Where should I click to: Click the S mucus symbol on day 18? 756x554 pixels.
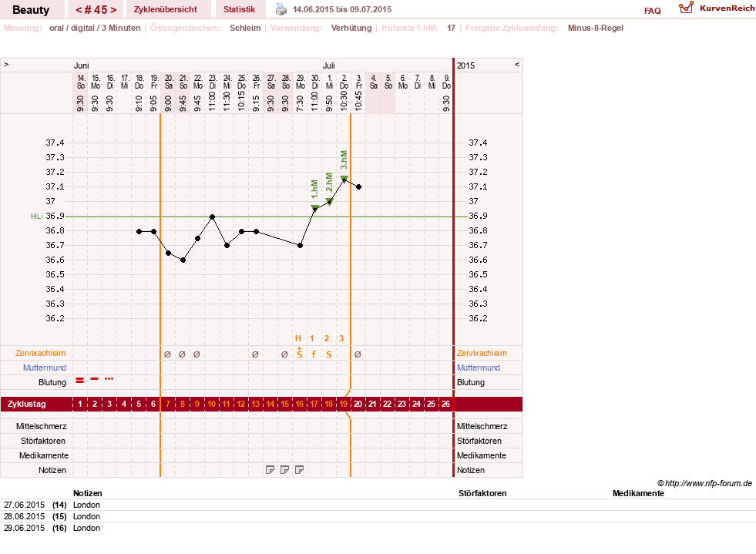tap(329, 354)
